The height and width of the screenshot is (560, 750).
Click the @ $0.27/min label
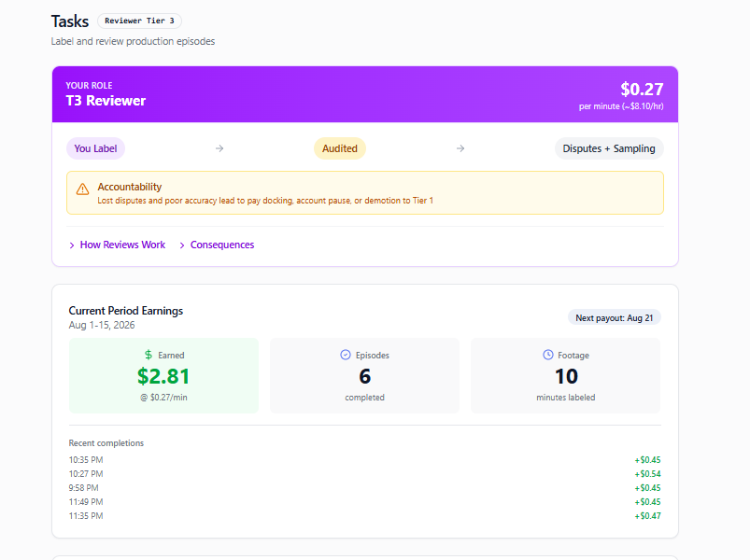pos(163,398)
